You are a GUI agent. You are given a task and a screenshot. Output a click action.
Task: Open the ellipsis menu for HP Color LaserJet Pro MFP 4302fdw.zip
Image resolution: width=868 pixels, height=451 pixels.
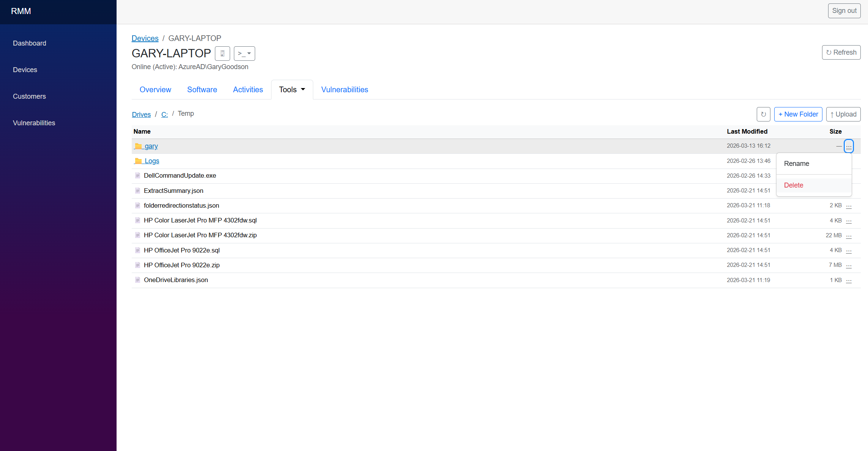849,235
